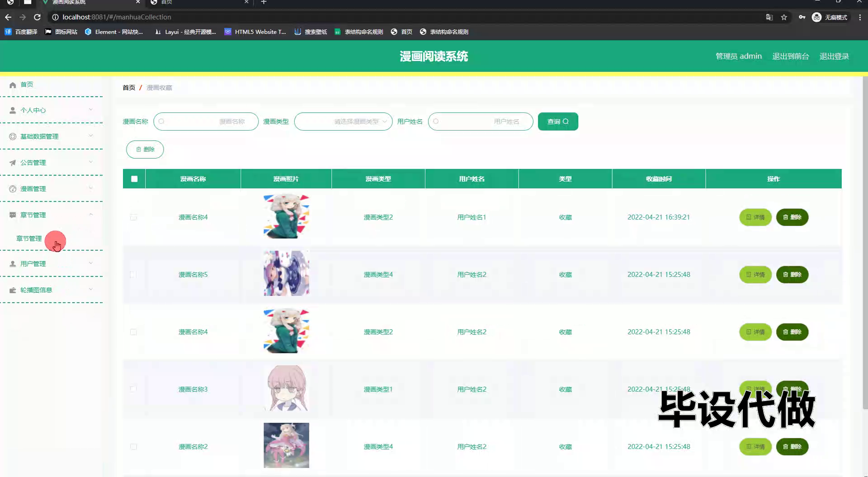The height and width of the screenshot is (477, 868).
Task: Reload the page with refresh icon
Action: coord(38,17)
